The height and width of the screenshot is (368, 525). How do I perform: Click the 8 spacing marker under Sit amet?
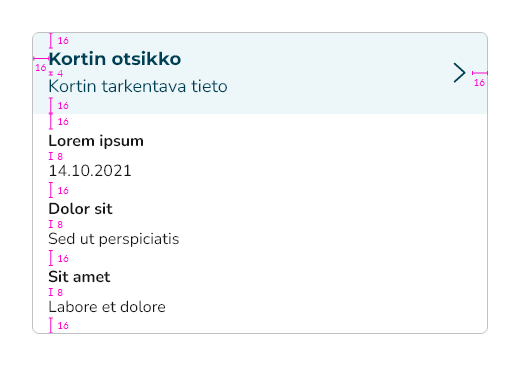coord(56,292)
